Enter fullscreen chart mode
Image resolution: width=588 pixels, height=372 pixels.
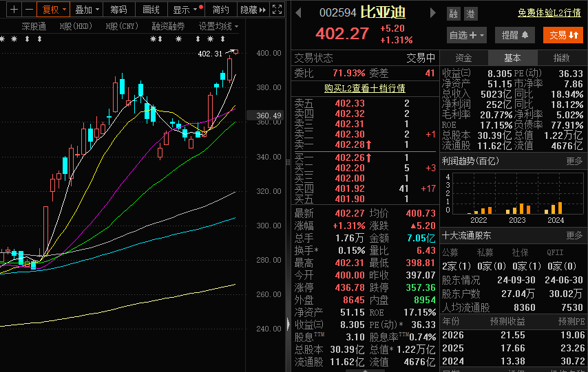click(x=277, y=10)
